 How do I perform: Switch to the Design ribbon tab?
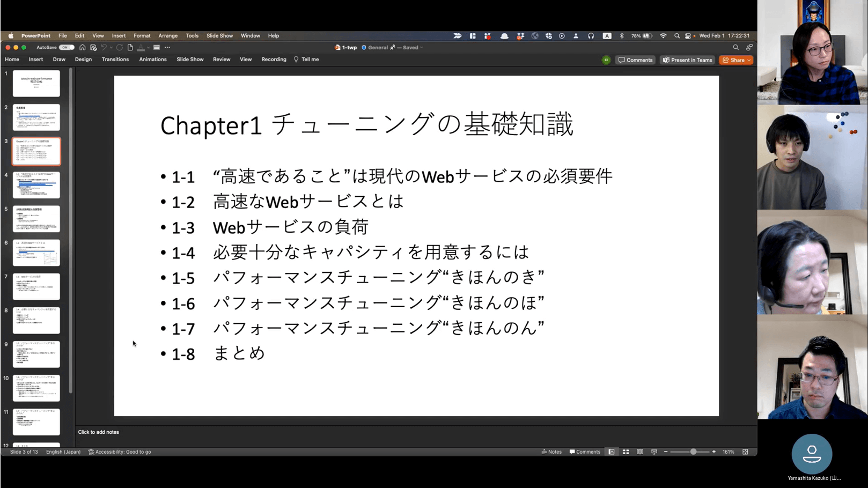point(83,60)
